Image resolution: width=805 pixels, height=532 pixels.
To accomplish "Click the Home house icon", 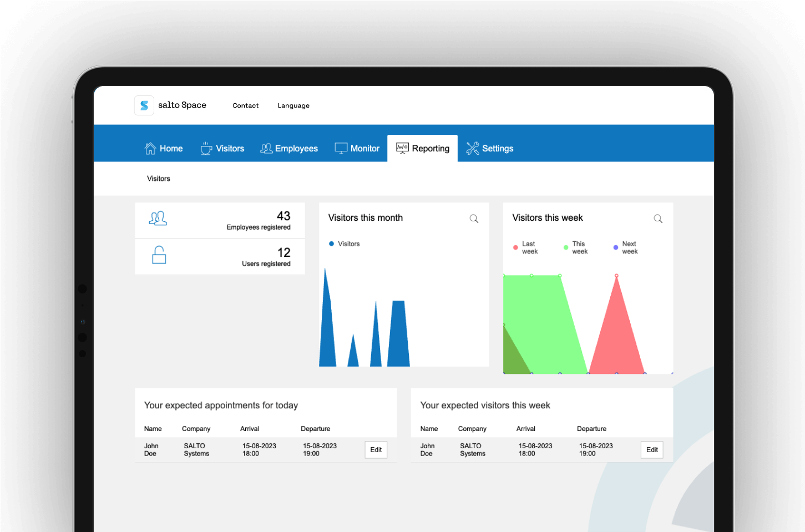I will [150, 148].
